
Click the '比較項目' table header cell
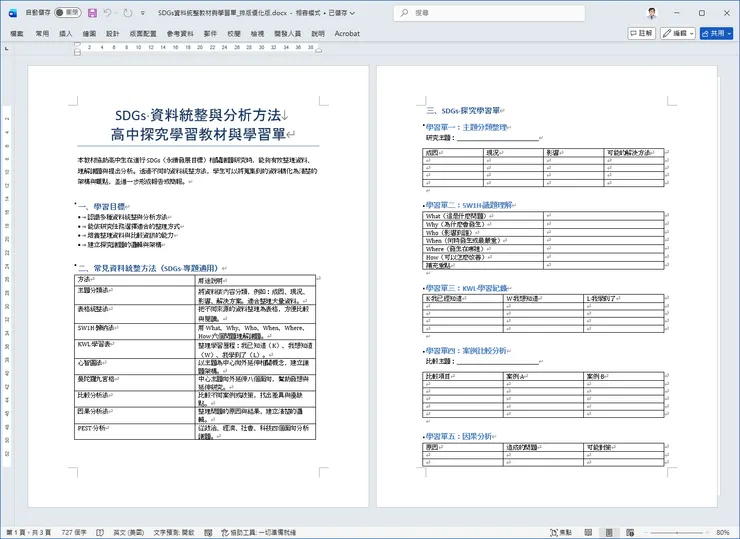462,376
